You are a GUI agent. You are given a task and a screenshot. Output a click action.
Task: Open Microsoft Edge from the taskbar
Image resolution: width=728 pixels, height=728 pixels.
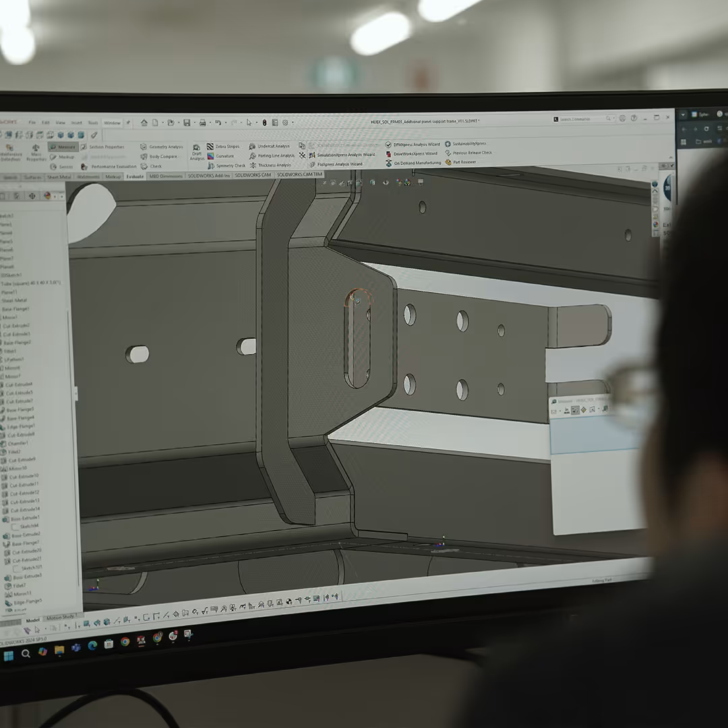tap(92, 645)
